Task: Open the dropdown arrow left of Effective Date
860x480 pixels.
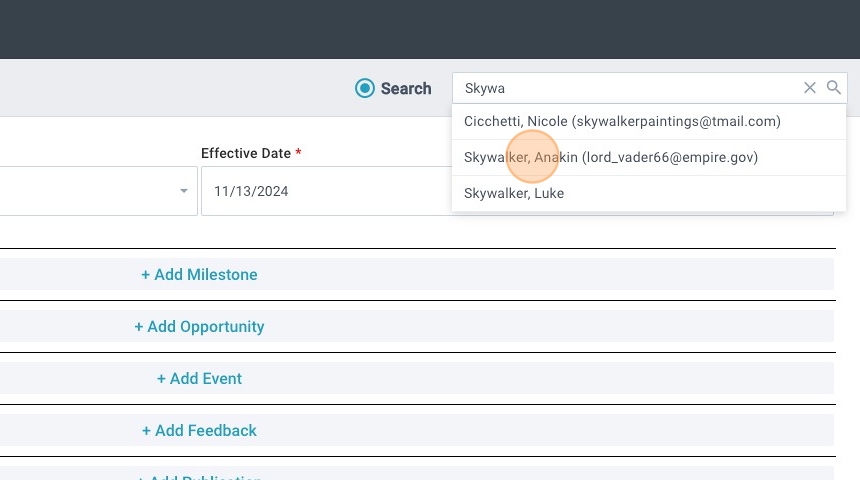Action: tap(183, 191)
